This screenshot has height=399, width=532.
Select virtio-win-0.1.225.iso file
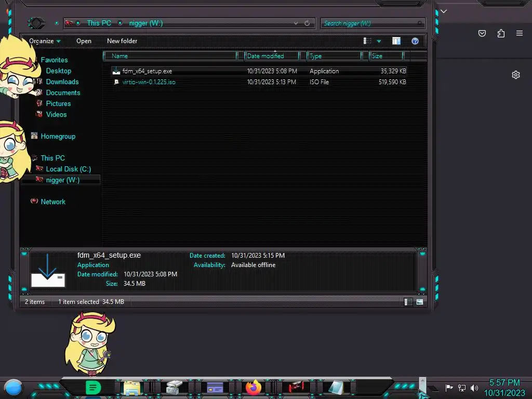pos(149,82)
